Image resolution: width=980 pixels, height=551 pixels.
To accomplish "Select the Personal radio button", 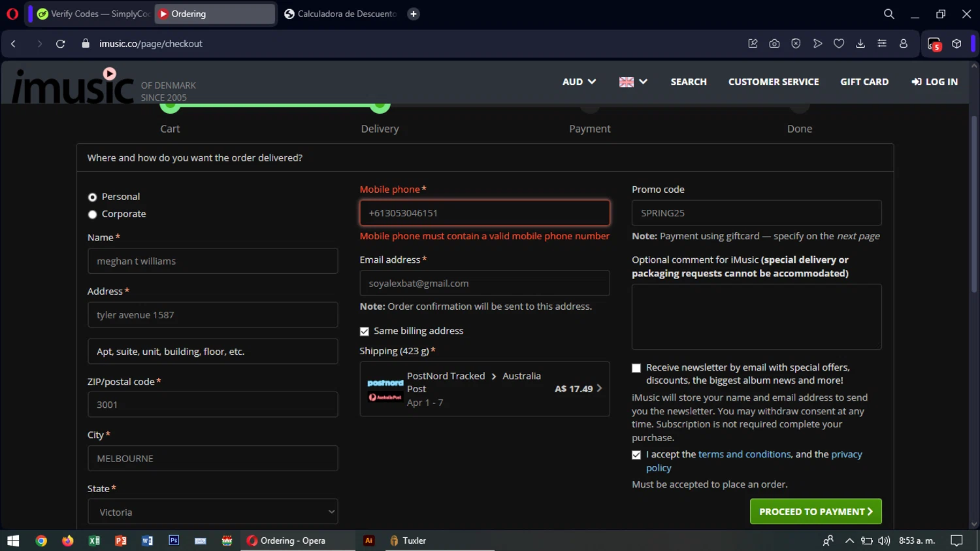I will point(92,197).
